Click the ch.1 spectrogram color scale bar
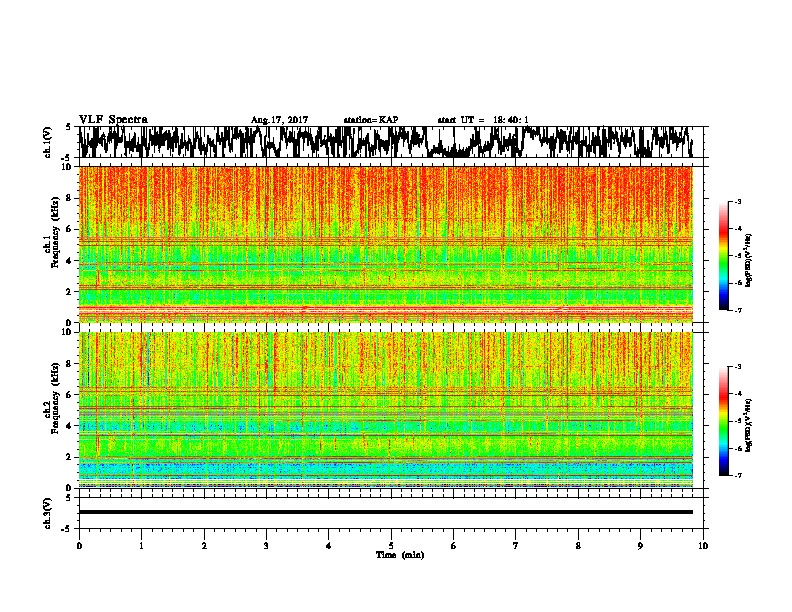The image size is (792, 612). (x=723, y=256)
